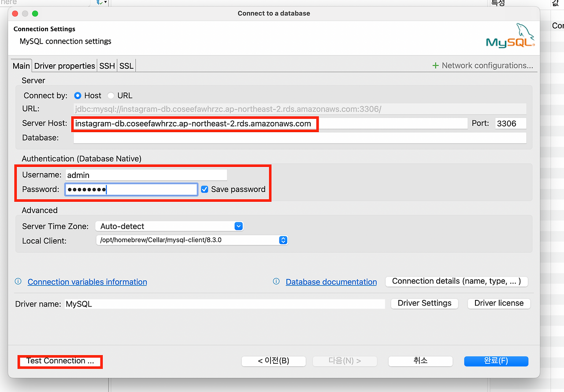The width and height of the screenshot is (564, 392).
Task: Click Connection details (name, type, ...) button
Action: (456, 281)
